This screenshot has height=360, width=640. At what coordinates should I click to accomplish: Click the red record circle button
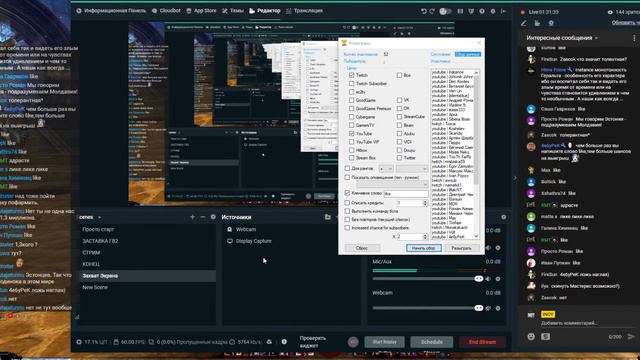(x=353, y=342)
